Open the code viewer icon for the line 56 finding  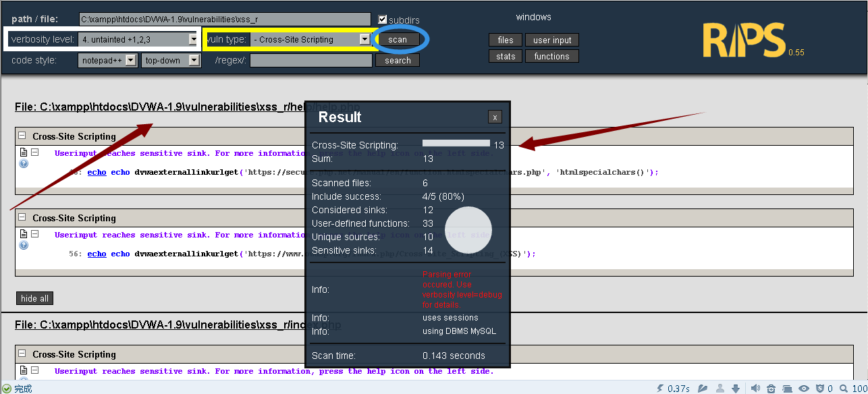tap(24, 234)
